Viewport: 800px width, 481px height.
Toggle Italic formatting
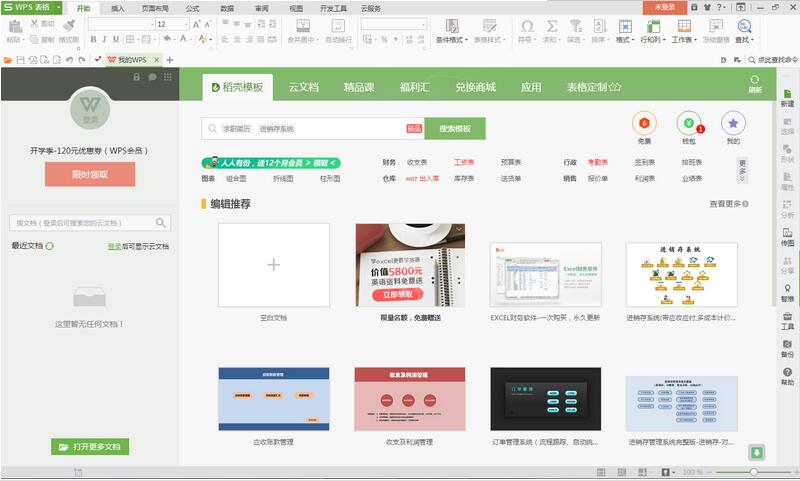pyautogui.click(x=105, y=39)
